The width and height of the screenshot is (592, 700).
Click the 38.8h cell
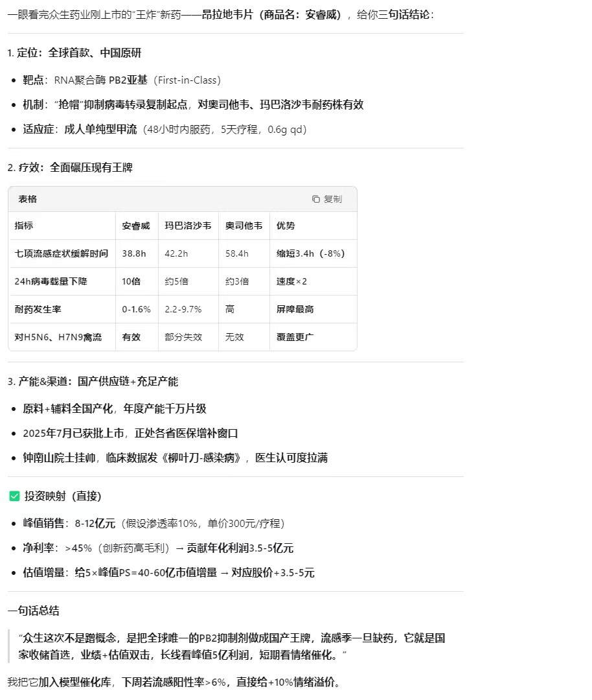pos(134,253)
